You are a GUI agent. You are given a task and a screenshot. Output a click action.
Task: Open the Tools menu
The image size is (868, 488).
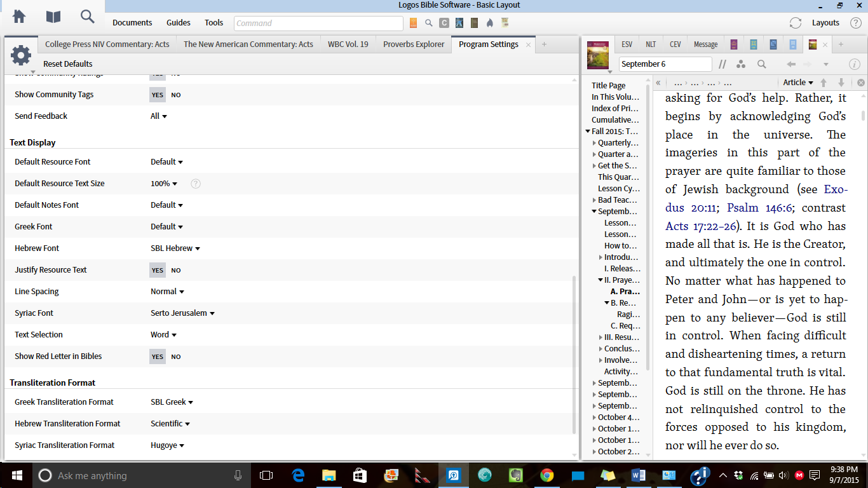coord(214,23)
